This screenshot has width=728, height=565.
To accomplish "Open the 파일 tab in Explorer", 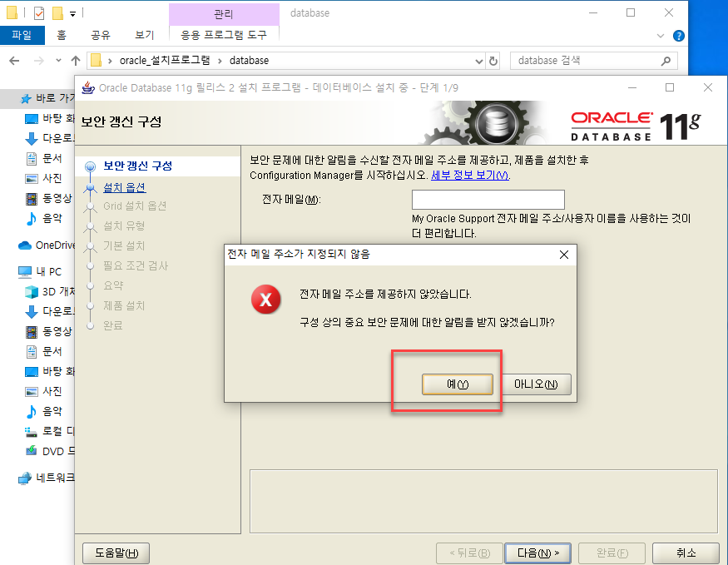I will pyautogui.click(x=22, y=35).
